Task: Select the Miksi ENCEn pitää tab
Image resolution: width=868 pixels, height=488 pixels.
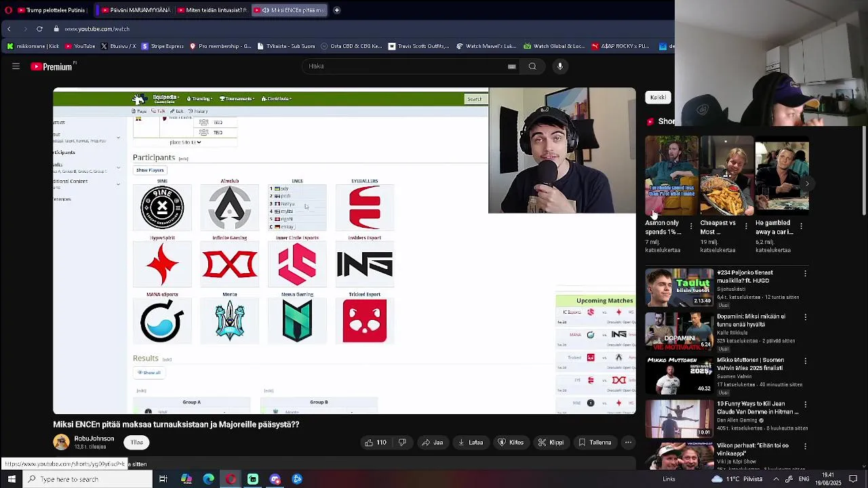Action: click(x=290, y=10)
